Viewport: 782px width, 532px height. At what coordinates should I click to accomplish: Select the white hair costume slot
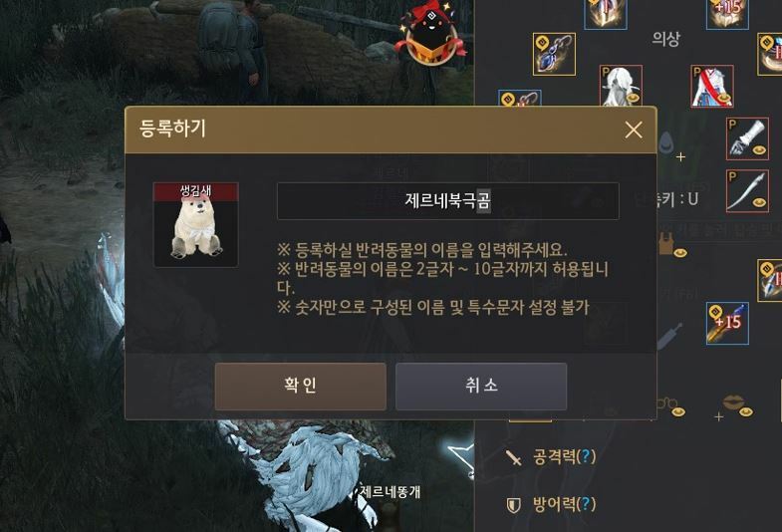pos(621,86)
